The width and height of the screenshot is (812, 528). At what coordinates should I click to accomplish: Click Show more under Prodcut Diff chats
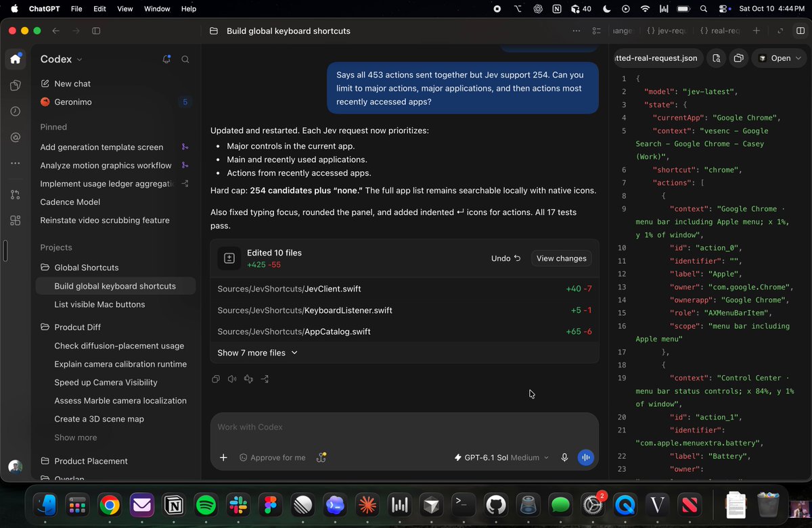pos(76,437)
